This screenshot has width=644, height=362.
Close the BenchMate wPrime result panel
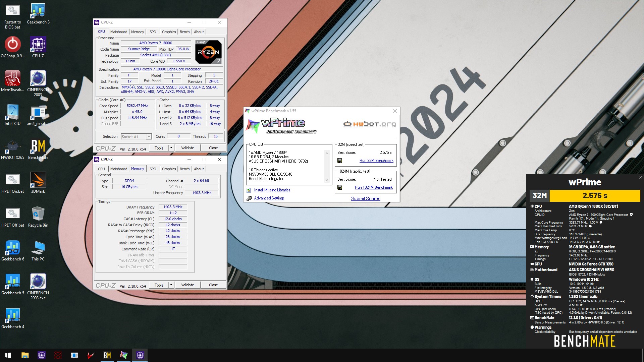(x=640, y=178)
